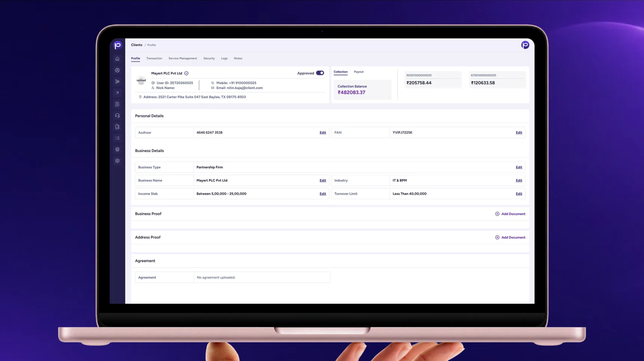Open the B document sidebar icon
Viewport: 644px width, 361px height.
[x=117, y=104]
